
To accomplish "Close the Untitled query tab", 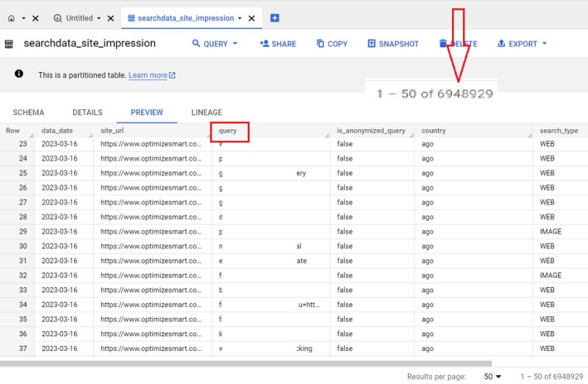I will [x=111, y=18].
